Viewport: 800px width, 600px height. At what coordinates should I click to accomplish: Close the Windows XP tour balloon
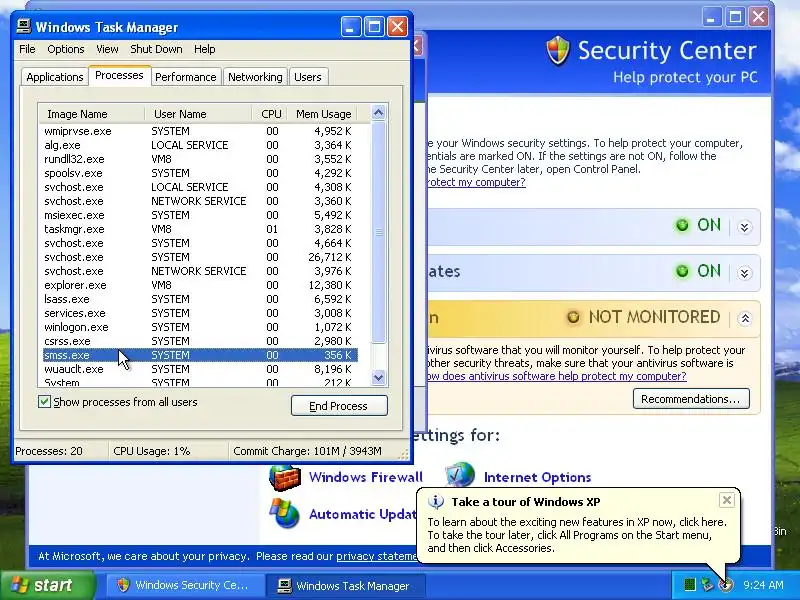(x=727, y=500)
